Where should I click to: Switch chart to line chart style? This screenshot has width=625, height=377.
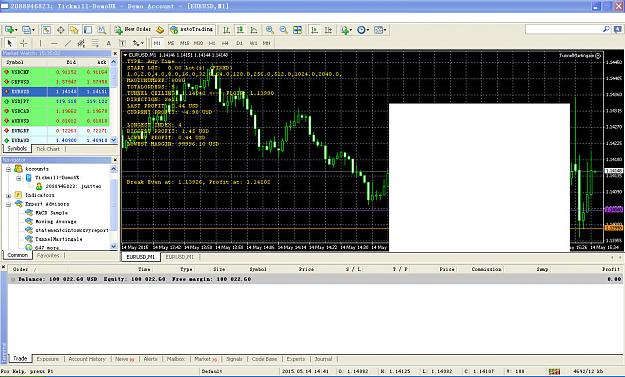(x=254, y=30)
